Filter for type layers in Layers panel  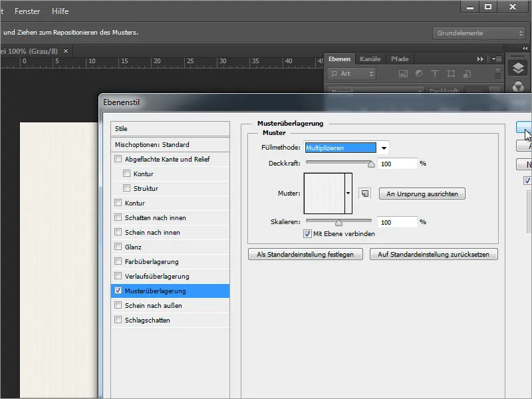tap(435, 72)
